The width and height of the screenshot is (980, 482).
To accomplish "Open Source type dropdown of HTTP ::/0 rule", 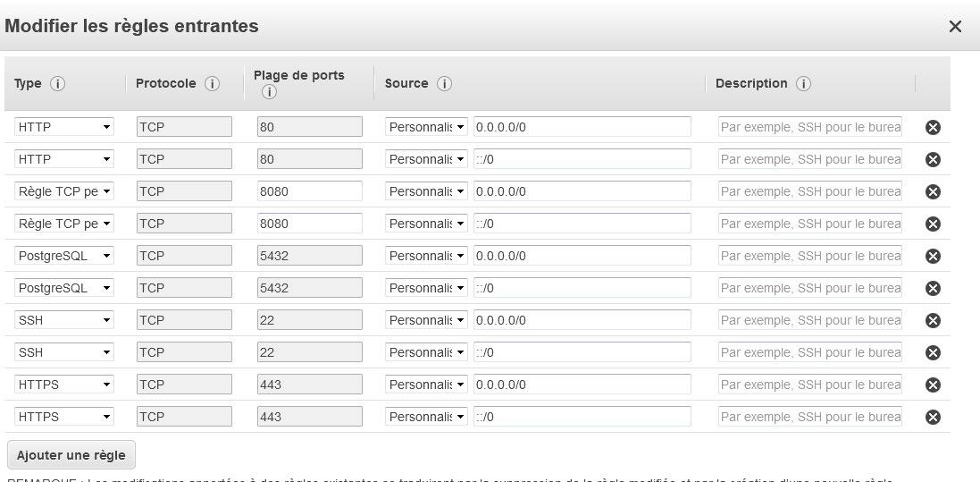I will coord(426,159).
